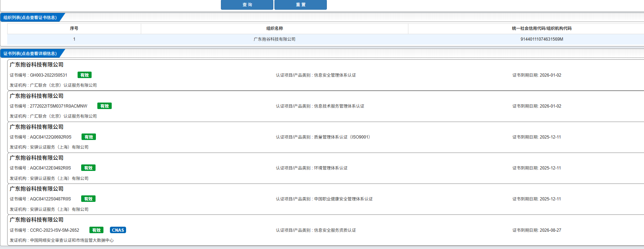Click the 序号 column header
This screenshot has width=644, height=249.
coord(74,28)
